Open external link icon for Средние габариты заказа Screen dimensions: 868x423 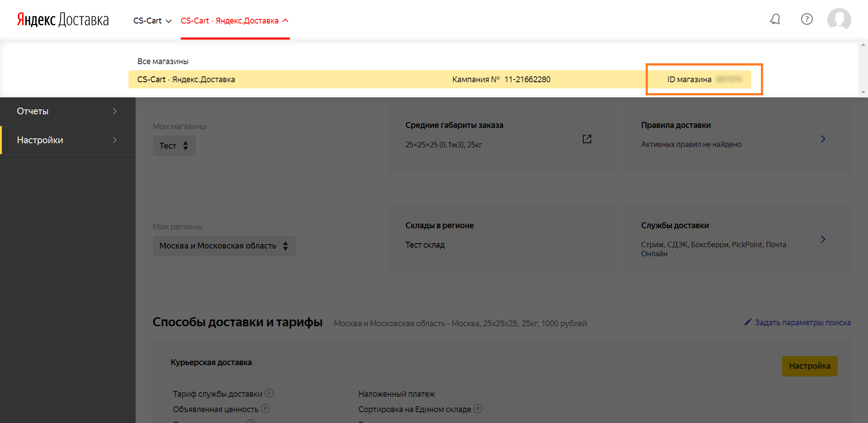(587, 139)
